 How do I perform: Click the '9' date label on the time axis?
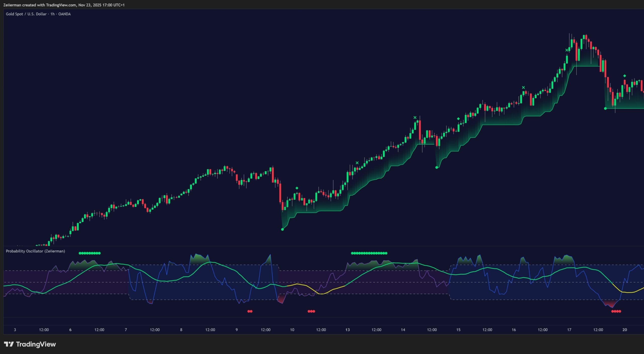pyautogui.click(x=237, y=330)
